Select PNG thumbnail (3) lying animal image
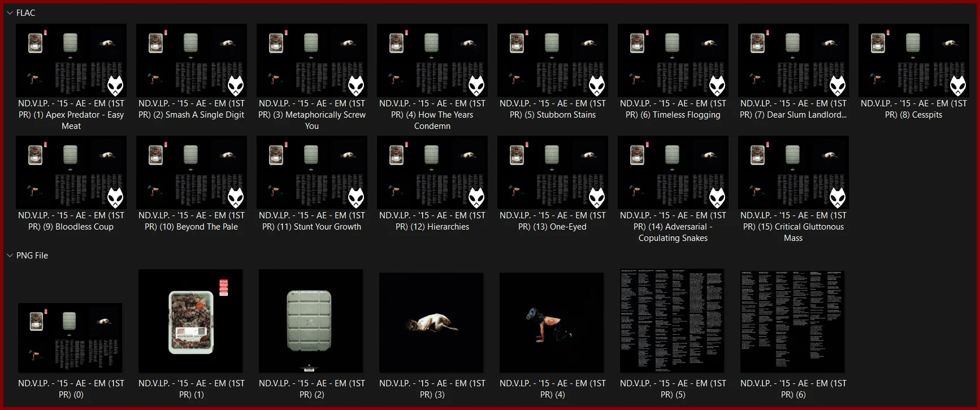Image resolution: width=980 pixels, height=410 pixels. click(431, 323)
